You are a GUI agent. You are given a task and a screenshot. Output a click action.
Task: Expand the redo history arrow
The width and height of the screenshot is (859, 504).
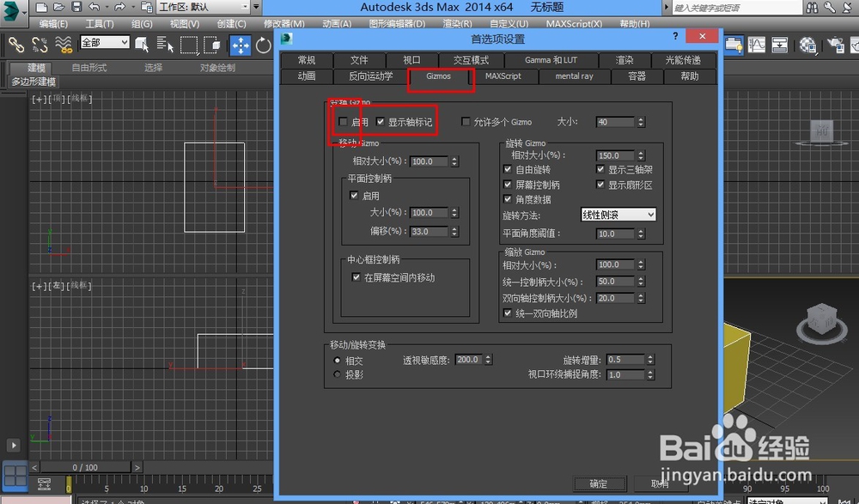[132, 7]
